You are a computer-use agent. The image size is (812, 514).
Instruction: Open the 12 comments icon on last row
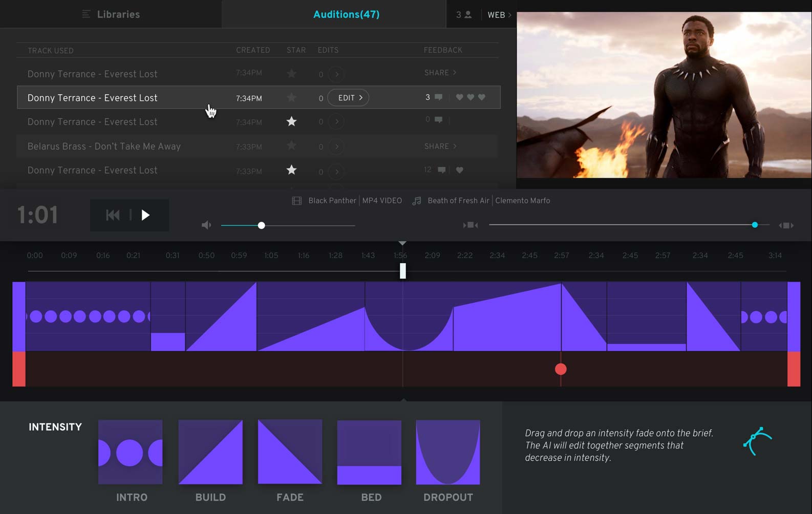(x=441, y=170)
